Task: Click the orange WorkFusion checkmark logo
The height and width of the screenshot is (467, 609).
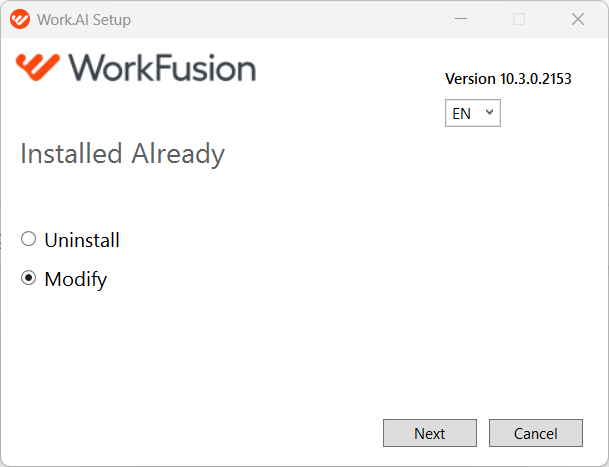Action: click(x=38, y=67)
